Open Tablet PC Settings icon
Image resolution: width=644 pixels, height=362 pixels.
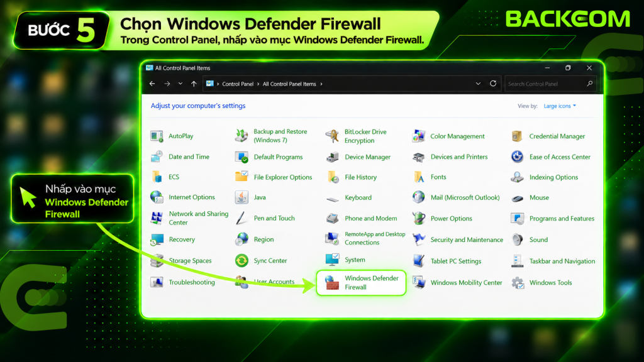[418, 261]
